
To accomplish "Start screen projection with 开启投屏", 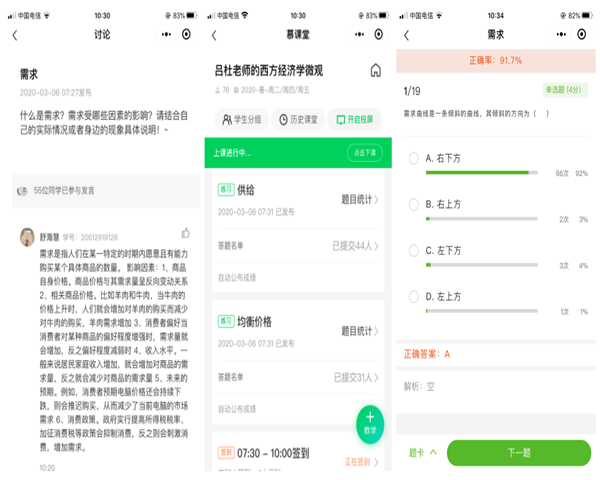I will click(x=357, y=119).
